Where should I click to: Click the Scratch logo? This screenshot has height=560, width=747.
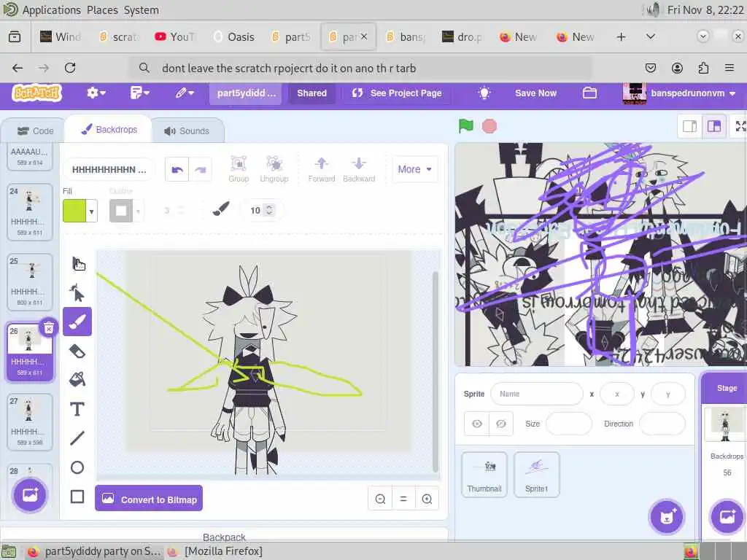point(37,93)
